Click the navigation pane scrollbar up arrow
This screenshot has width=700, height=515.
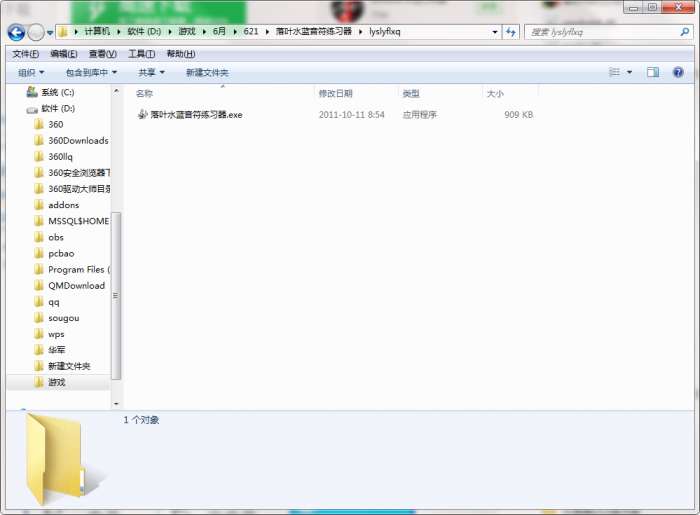coord(116,91)
